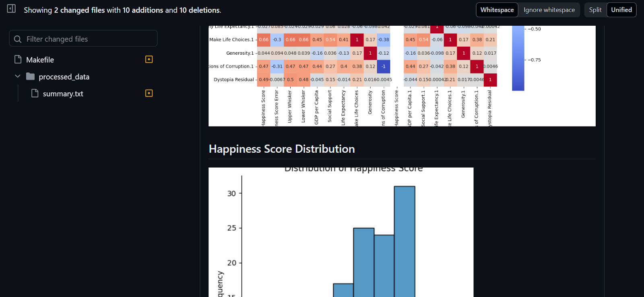Click the correlation heatmap image
Image resolution: width=644 pixels, height=297 pixels.
[x=402, y=76]
